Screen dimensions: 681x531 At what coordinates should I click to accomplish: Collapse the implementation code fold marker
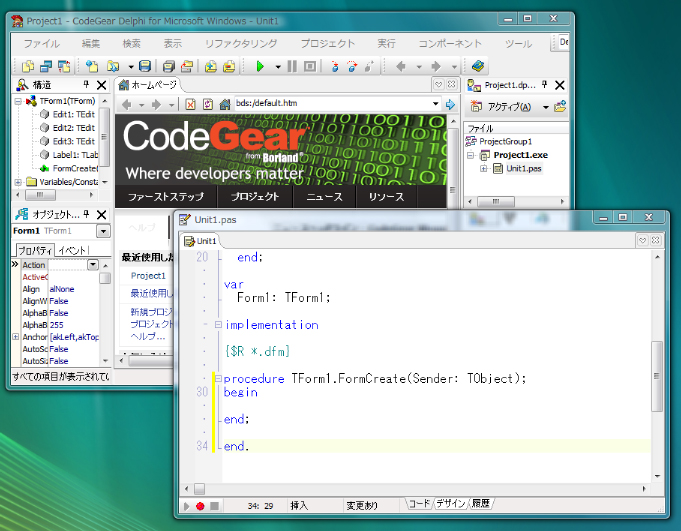coord(218,324)
